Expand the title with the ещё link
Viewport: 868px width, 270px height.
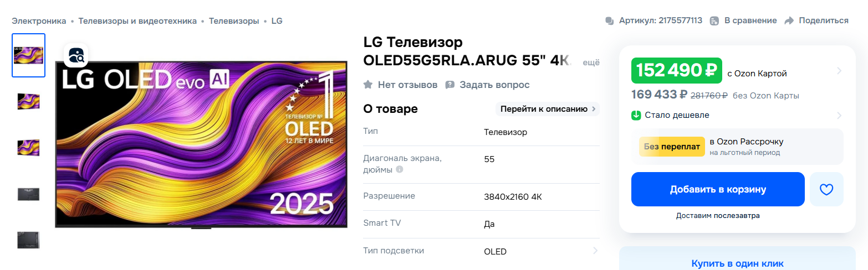[591, 63]
